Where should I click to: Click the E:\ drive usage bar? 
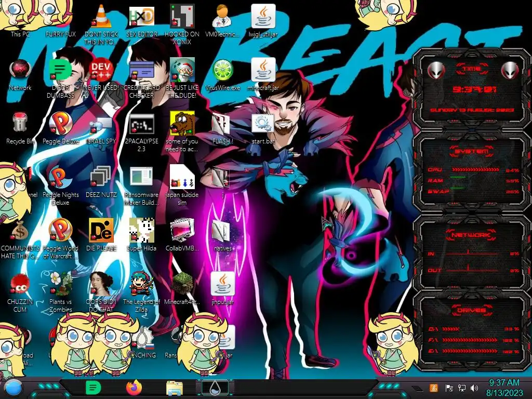coord(470,351)
